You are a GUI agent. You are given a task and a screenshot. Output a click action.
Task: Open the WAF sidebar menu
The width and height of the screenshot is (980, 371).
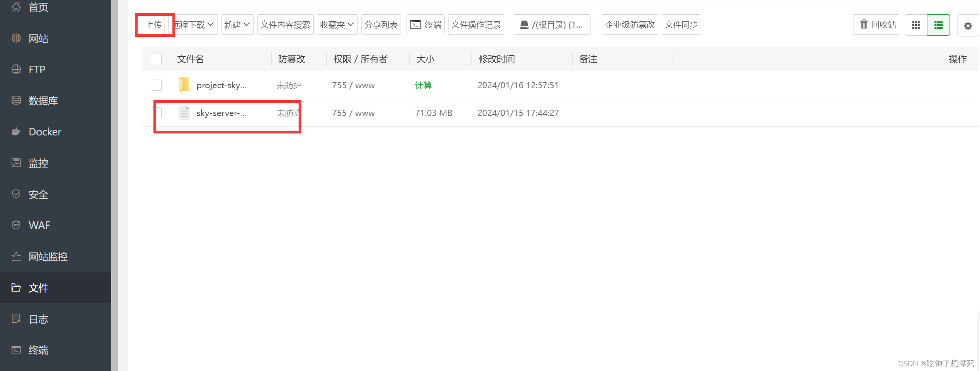tap(39, 225)
